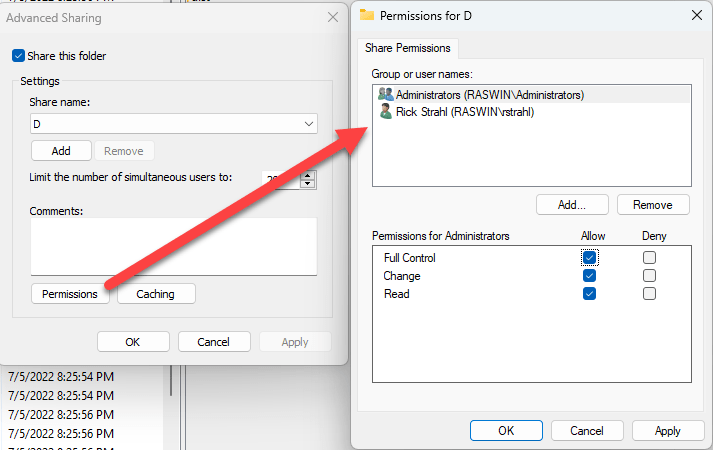Image resolution: width=713 pixels, height=450 pixels.
Task: Select the Share Permissions tab
Action: click(x=407, y=48)
